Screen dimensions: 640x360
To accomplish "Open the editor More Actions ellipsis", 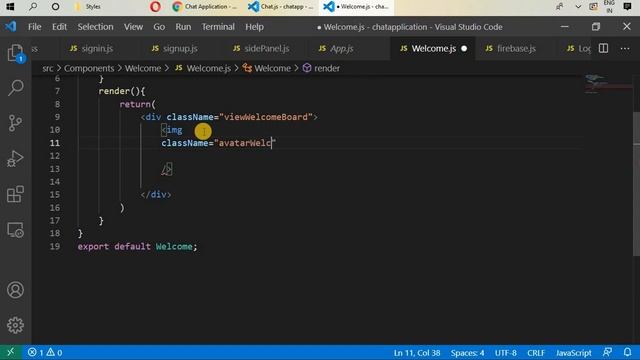I will (624, 48).
